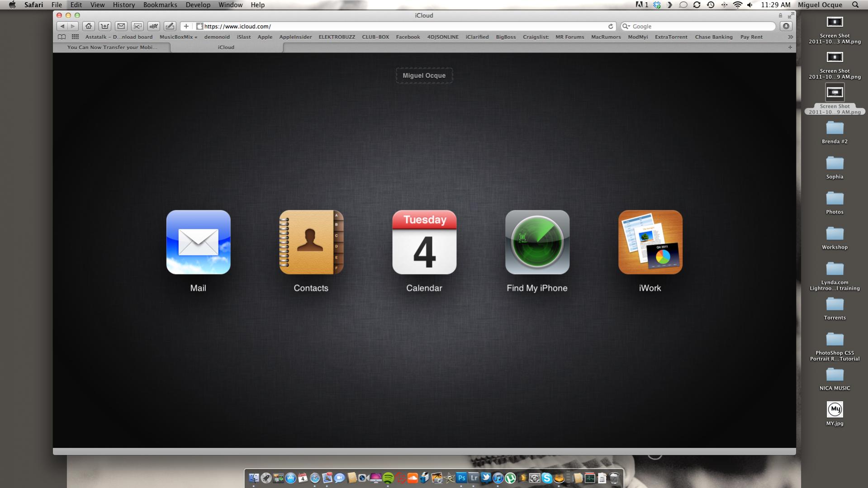Open Safari Downloads arrow button

(786, 26)
